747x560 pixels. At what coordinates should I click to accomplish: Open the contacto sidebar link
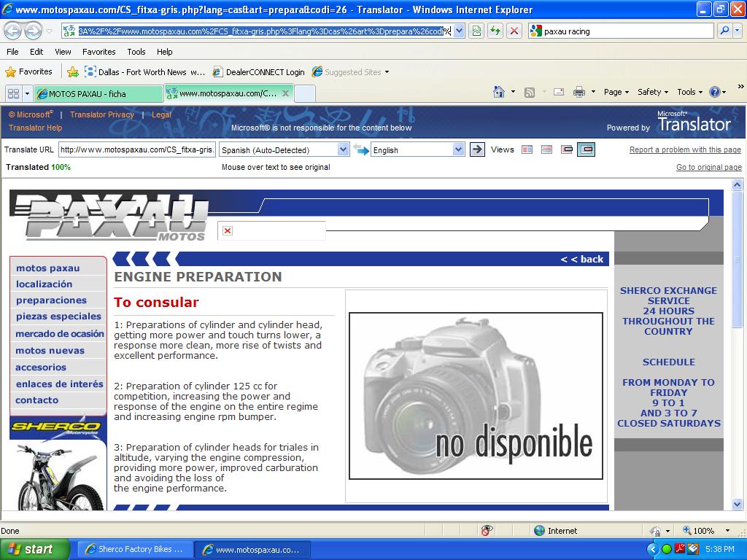click(x=36, y=400)
